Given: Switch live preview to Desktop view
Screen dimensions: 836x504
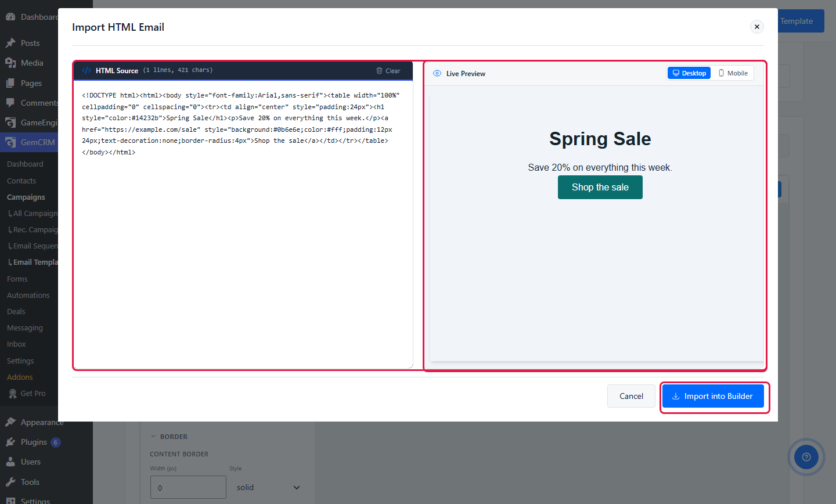Looking at the screenshot, I should (x=689, y=73).
